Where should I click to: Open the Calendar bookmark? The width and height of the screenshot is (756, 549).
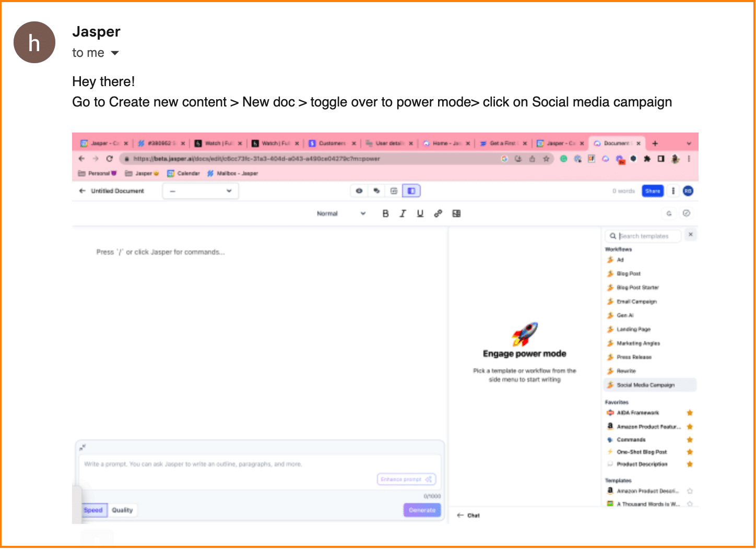pyautogui.click(x=183, y=173)
